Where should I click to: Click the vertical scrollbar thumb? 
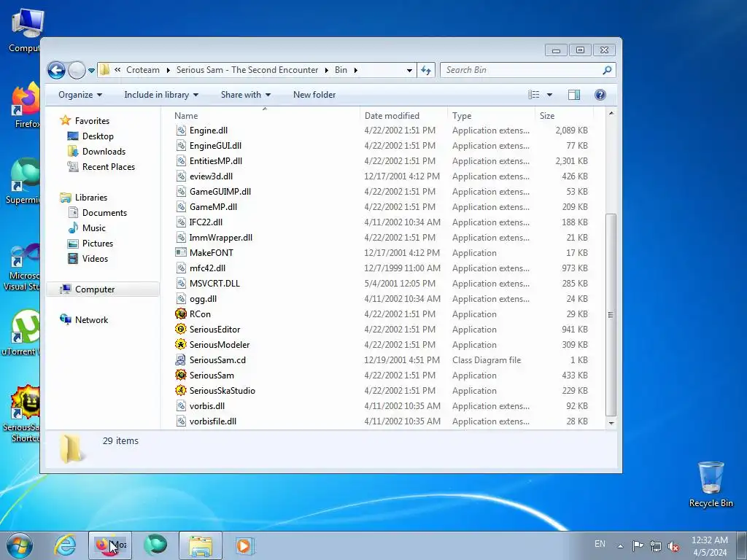(x=611, y=315)
